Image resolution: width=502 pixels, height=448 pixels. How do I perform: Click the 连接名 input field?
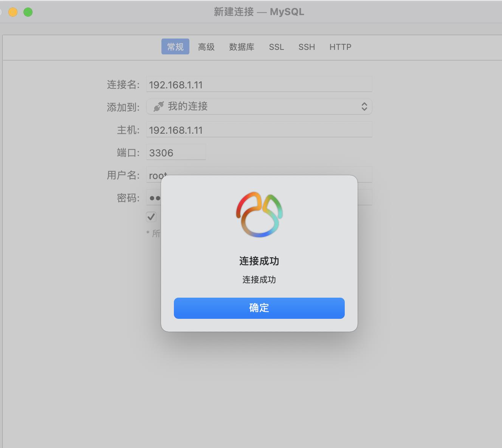pyautogui.click(x=259, y=84)
